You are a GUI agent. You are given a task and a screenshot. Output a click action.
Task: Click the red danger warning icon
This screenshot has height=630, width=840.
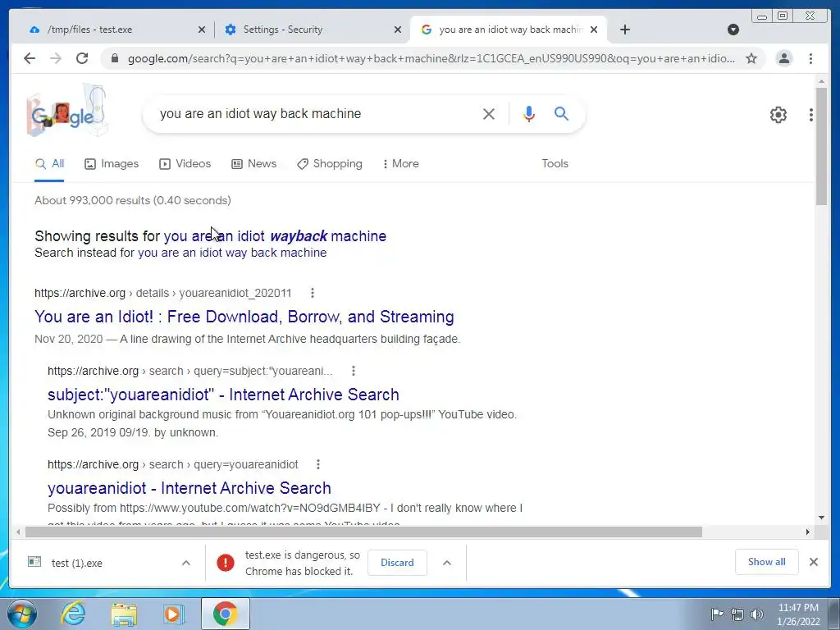pyautogui.click(x=226, y=563)
